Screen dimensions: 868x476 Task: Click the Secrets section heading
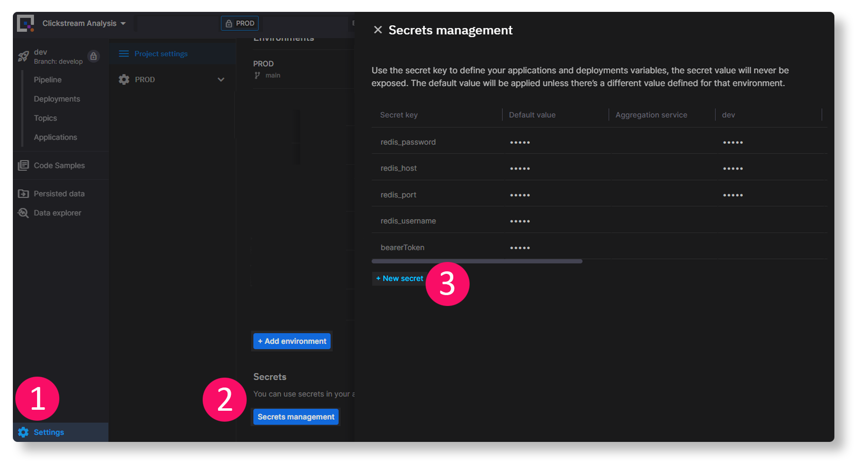(x=270, y=377)
